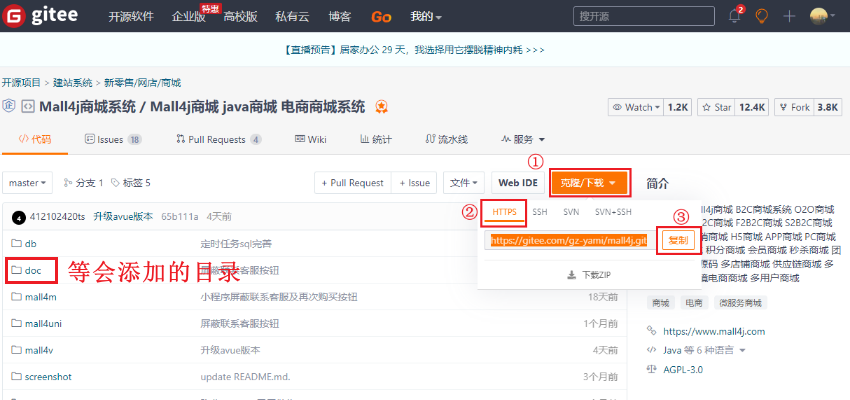The image size is (850, 400).
Task: Click 开源项目 breadcrumb link
Action: coord(21,83)
